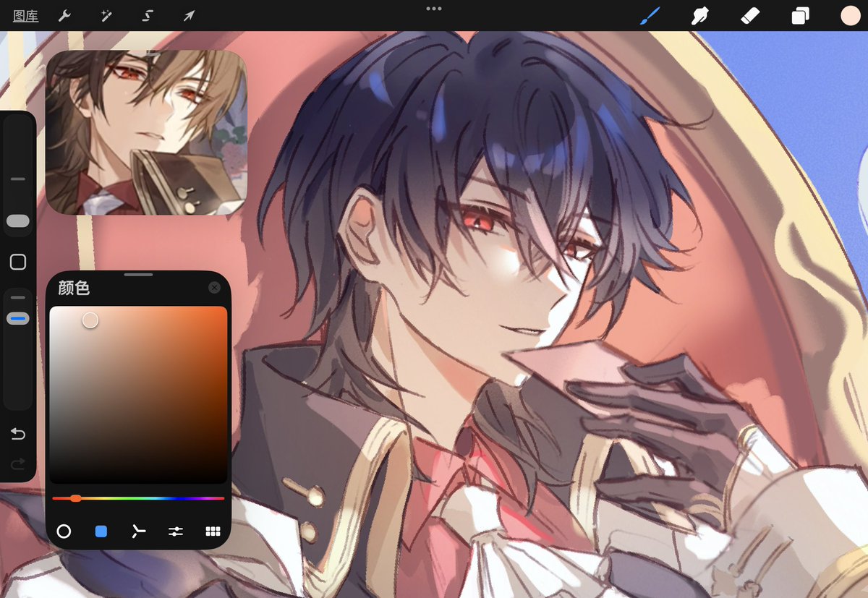Select the Transform arrow tool
The width and height of the screenshot is (868, 598).
pyautogui.click(x=189, y=15)
